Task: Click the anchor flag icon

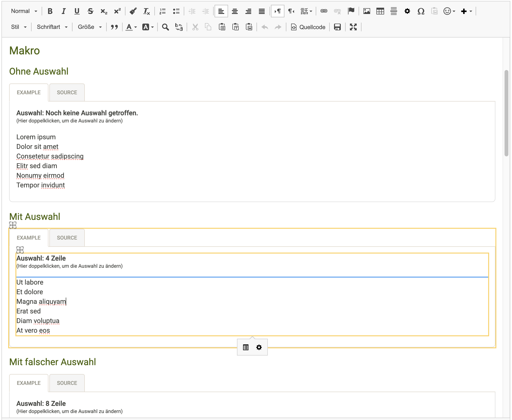Action: tap(351, 11)
